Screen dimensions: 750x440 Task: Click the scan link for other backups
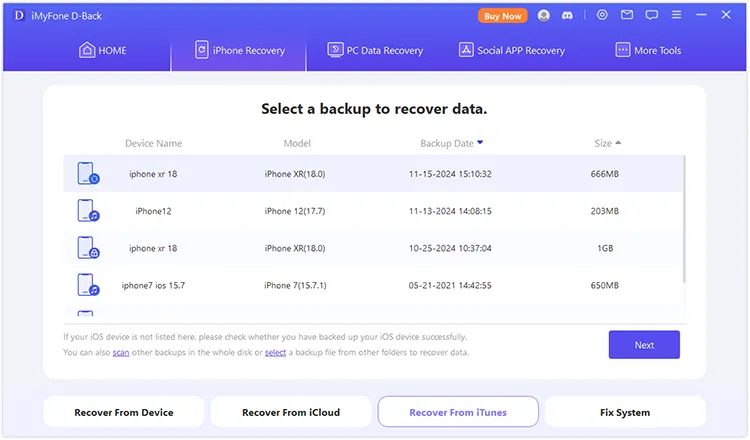click(121, 352)
